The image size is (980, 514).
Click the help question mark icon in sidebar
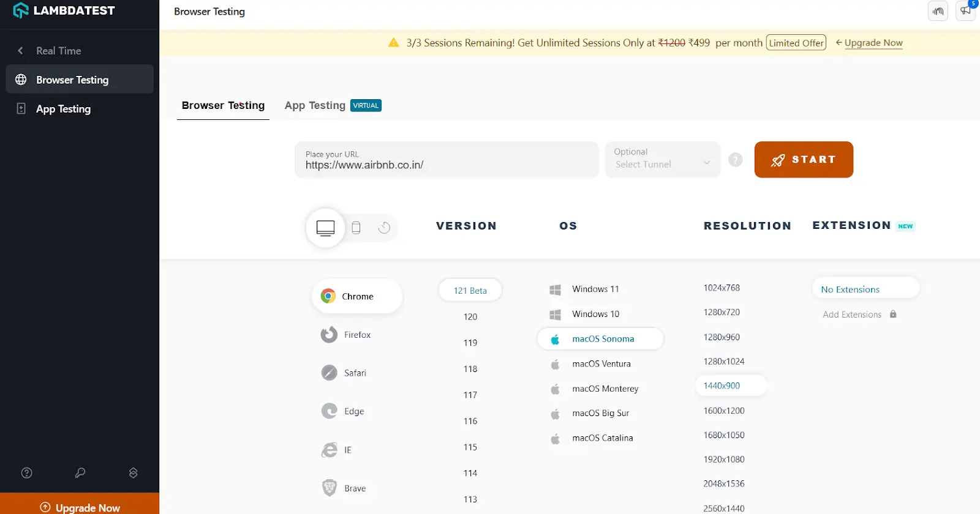click(x=26, y=472)
